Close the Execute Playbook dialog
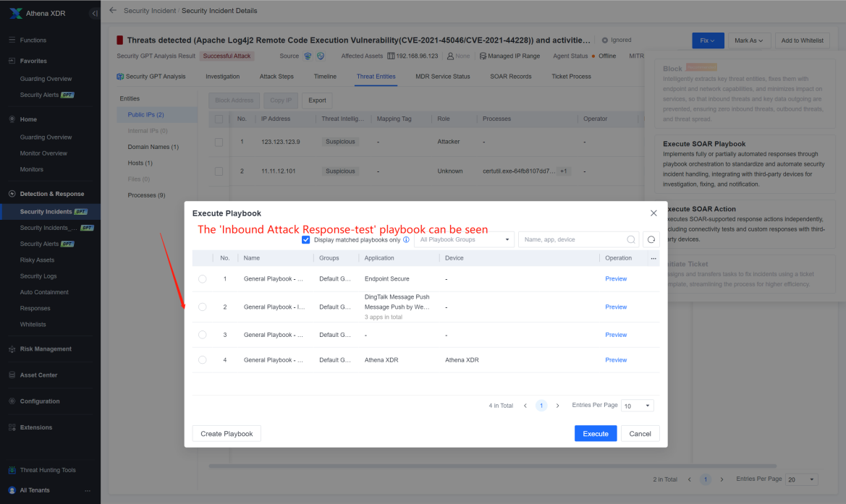 (653, 213)
